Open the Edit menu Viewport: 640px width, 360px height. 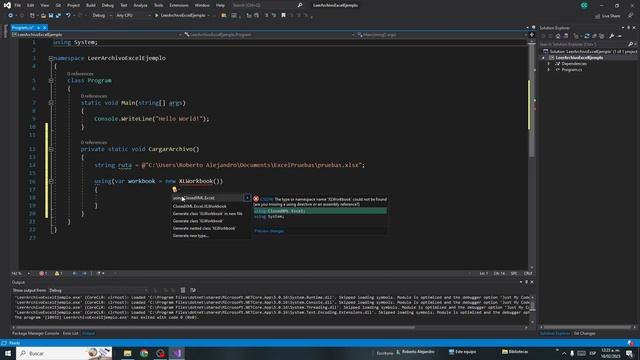pyautogui.click(x=31, y=5)
